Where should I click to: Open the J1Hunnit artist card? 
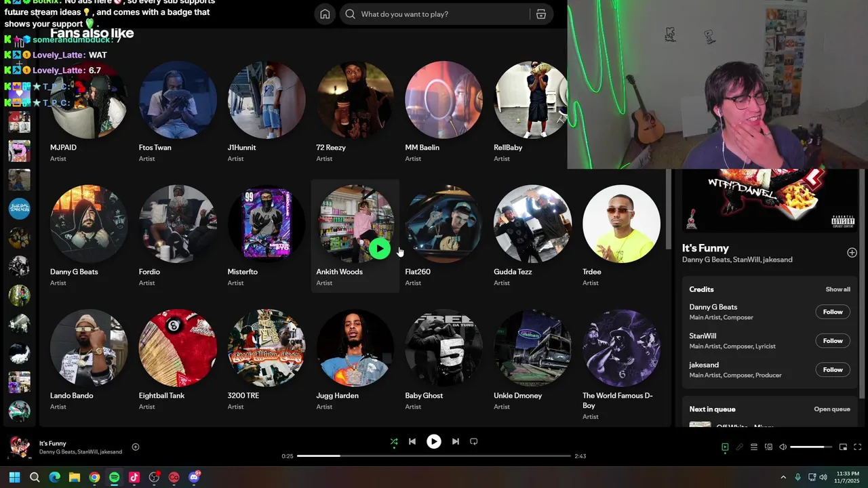pyautogui.click(x=267, y=112)
